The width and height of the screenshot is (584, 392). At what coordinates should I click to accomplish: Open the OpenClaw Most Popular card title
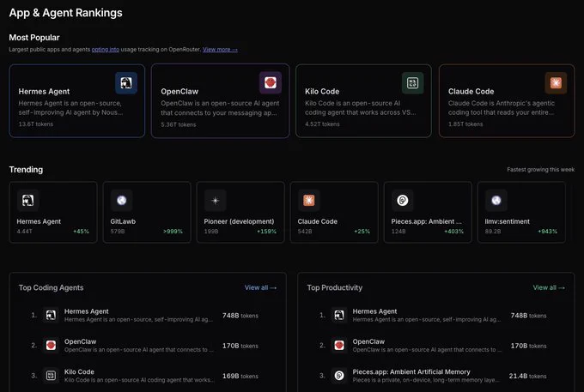179,92
